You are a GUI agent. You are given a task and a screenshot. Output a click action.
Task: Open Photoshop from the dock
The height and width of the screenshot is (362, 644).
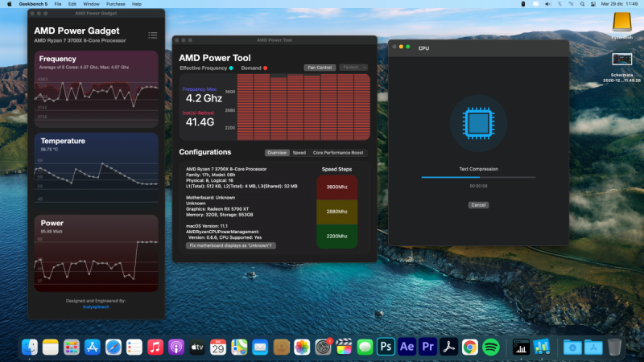[386, 347]
